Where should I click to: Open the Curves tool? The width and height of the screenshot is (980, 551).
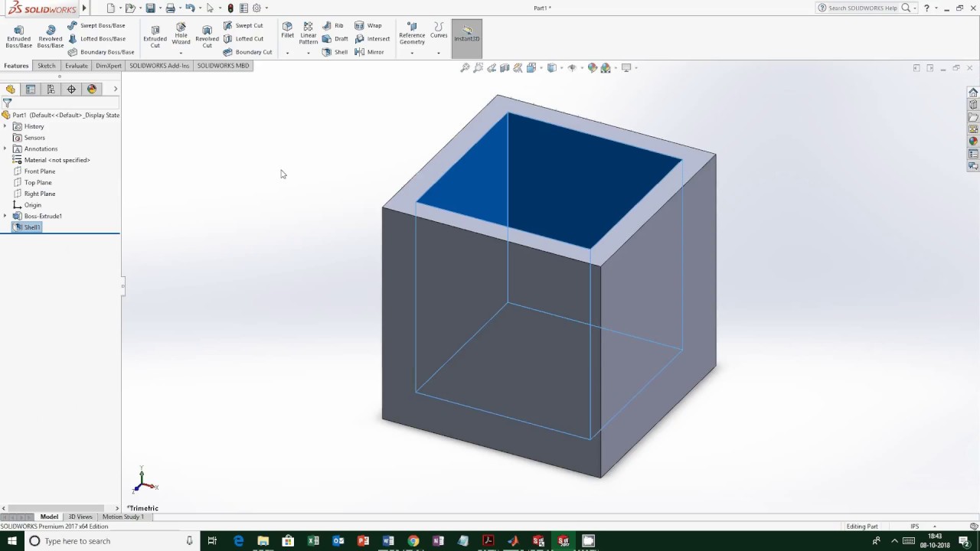(x=439, y=31)
